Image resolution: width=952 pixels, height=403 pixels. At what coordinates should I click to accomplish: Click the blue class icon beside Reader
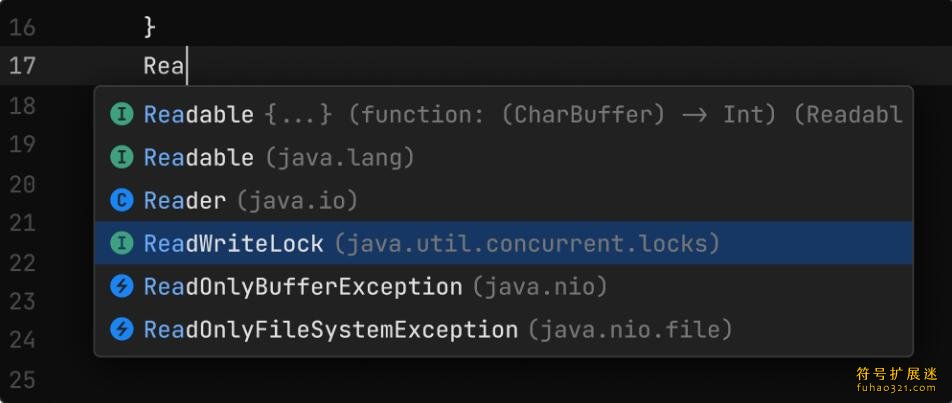[x=121, y=201]
